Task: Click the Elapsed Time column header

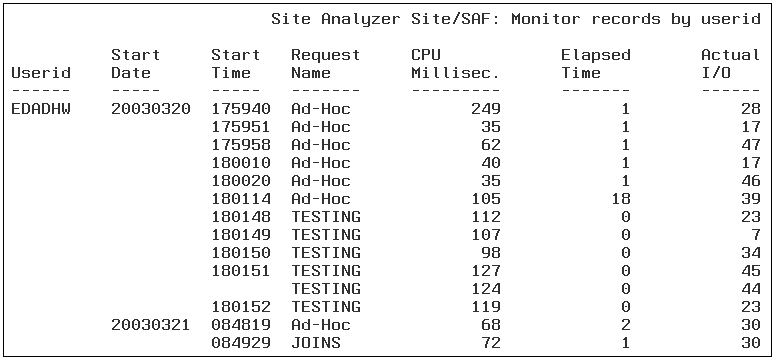Action: [x=596, y=64]
